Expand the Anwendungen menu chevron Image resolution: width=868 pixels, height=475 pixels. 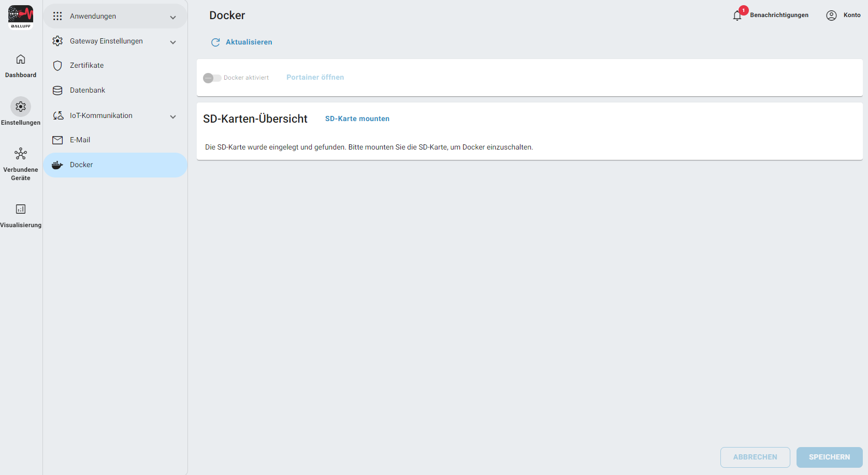[173, 17]
